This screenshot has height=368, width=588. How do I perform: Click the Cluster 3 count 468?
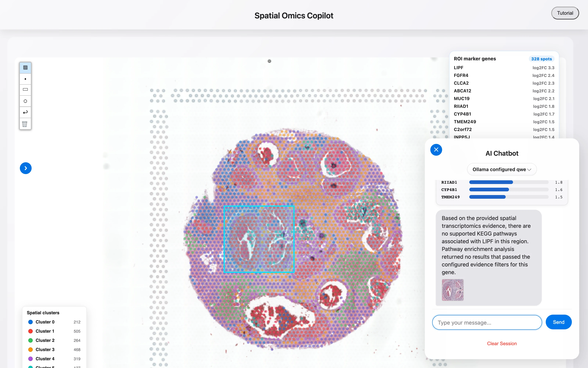pos(77,350)
